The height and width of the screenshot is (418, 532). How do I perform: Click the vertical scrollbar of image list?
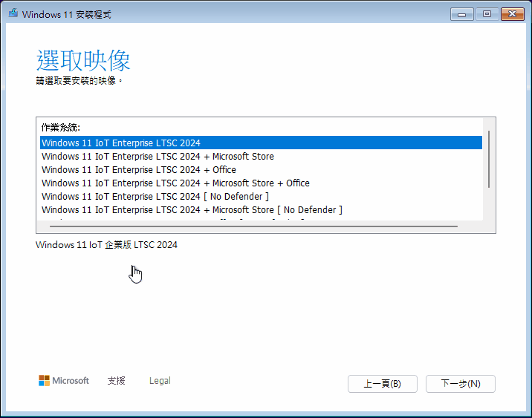(x=489, y=159)
